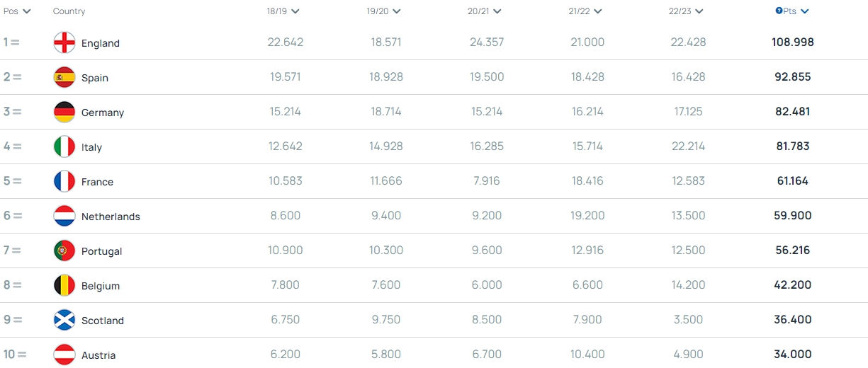Click the Netherlands flag icon
This screenshot has height=368, width=868.
64,216
